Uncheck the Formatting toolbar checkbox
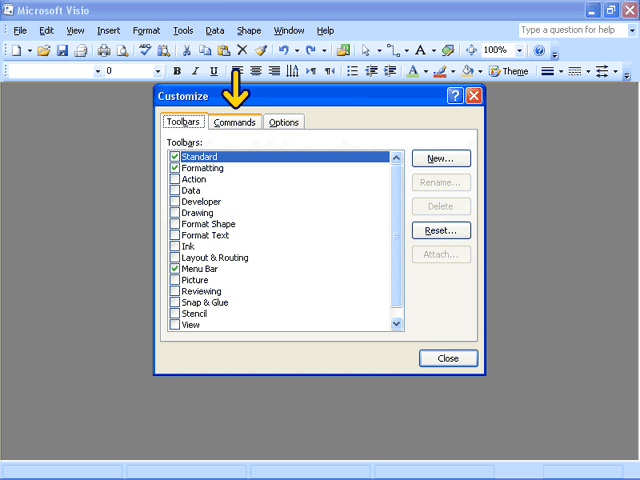 [175, 168]
